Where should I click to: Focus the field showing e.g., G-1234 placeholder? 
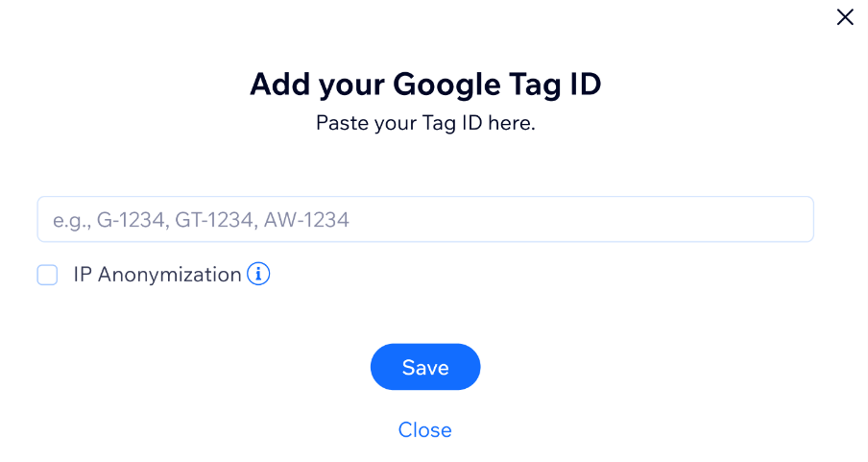pyautogui.click(x=425, y=219)
